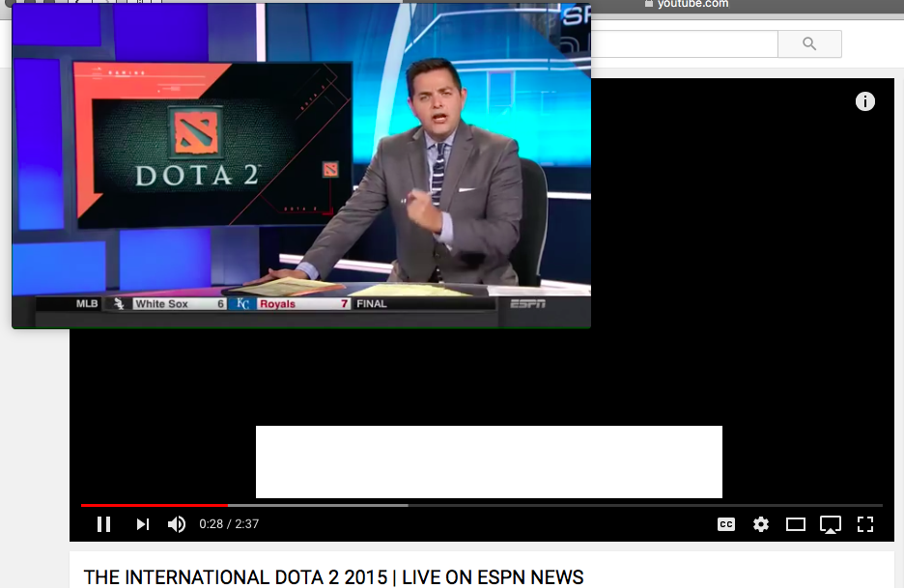Click the white overlay box on the video
The image size is (904, 588).
pyautogui.click(x=489, y=462)
